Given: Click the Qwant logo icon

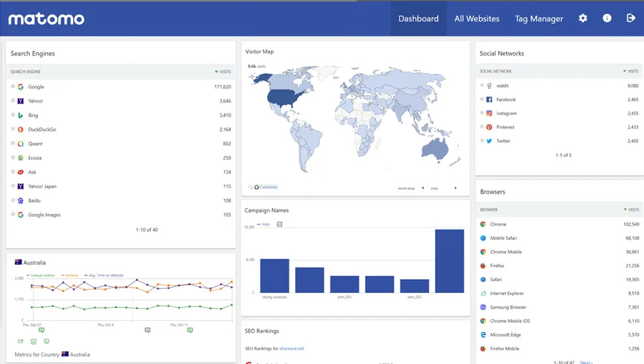Looking at the screenshot, I should click(x=20, y=144).
